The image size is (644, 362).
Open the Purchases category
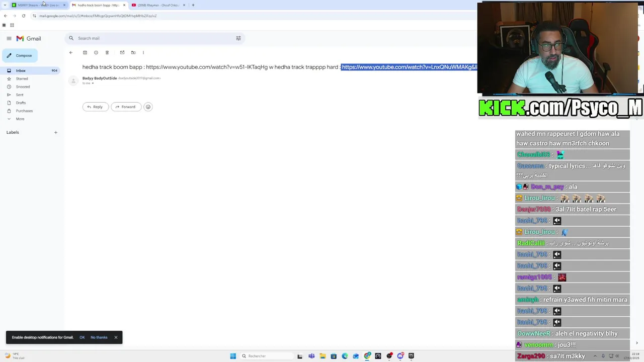click(x=24, y=111)
